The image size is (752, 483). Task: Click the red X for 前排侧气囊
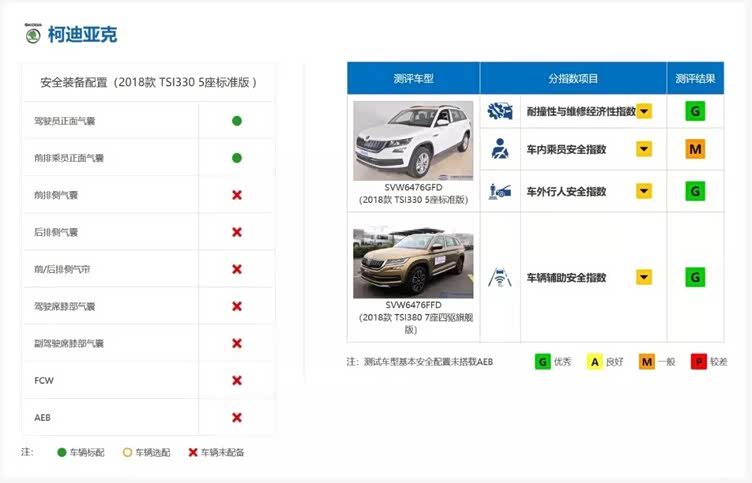(x=236, y=195)
